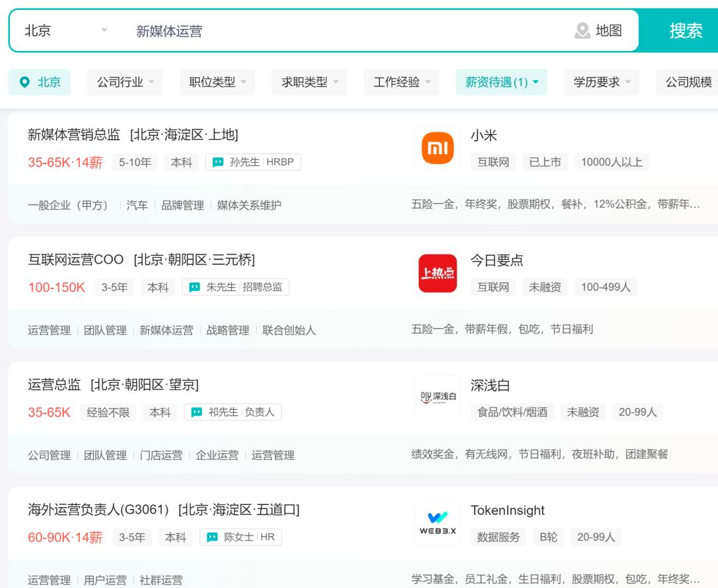
Task: Click the keyword search input showing 新媒体运营
Action: (199, 30)
